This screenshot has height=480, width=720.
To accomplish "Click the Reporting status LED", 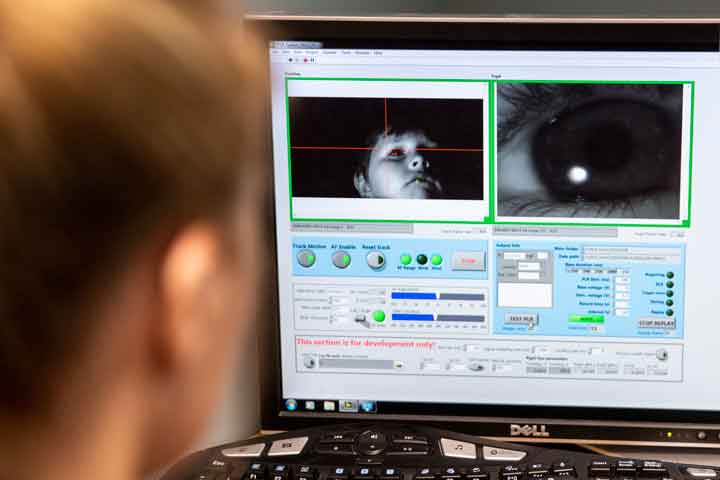I will pyautogui.click(x=669, y=275).
